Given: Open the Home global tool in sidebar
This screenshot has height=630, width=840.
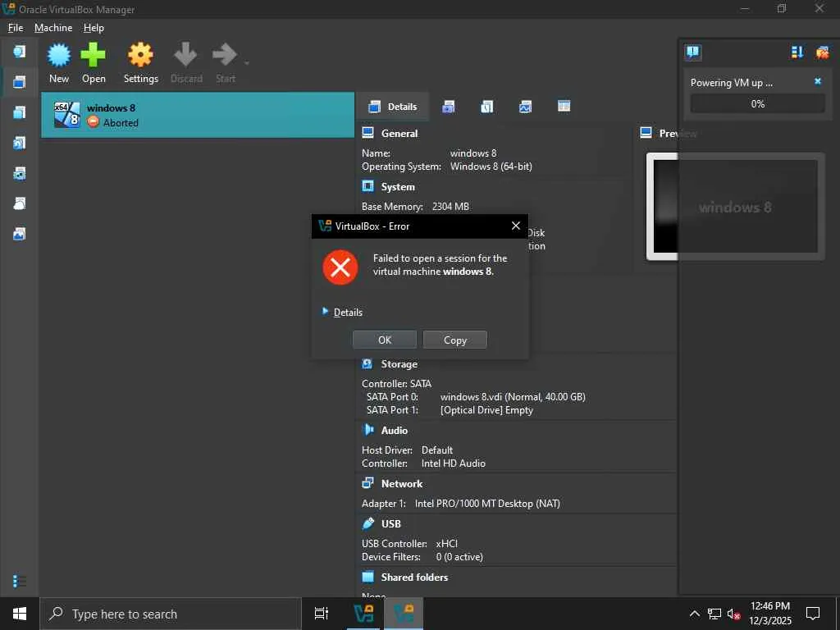Looking at the screenshot, I should (x=20, y=52).
